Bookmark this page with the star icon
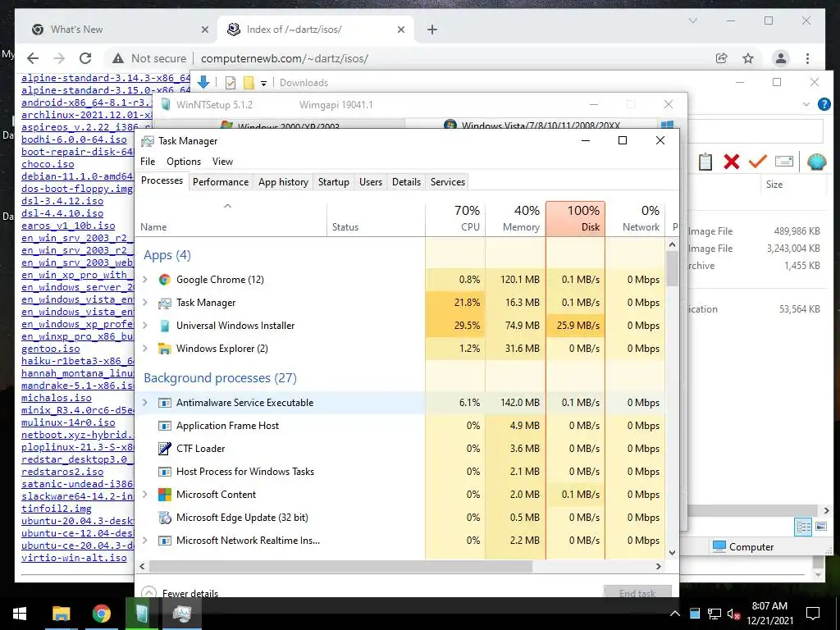This screenshot has width=840, height=630. (x=748, y=58)
